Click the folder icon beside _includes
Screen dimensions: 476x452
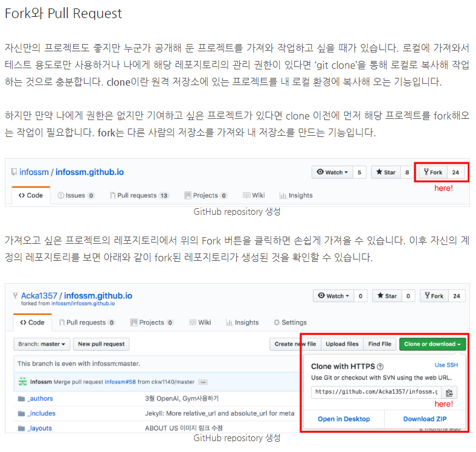pos(21,413)
